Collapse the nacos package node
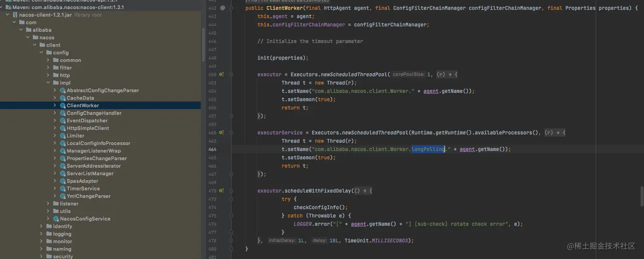644x259 pixels. 28,37
